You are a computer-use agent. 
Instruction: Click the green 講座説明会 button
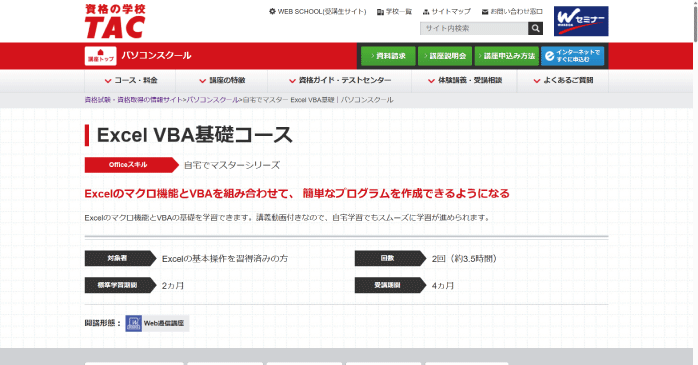point(445,56)
